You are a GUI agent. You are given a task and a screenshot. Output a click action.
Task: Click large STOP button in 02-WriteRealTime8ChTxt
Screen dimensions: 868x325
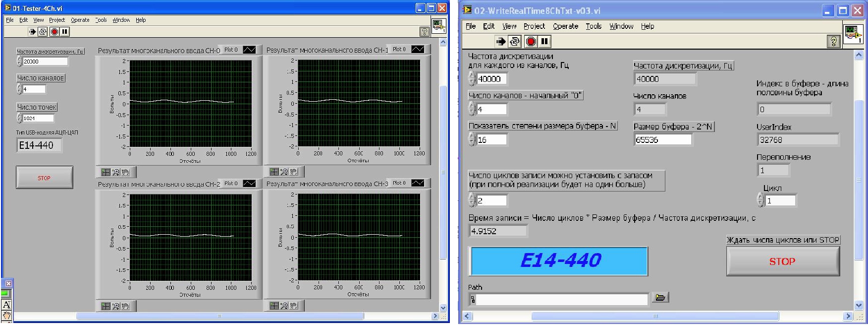click(783, 261)
